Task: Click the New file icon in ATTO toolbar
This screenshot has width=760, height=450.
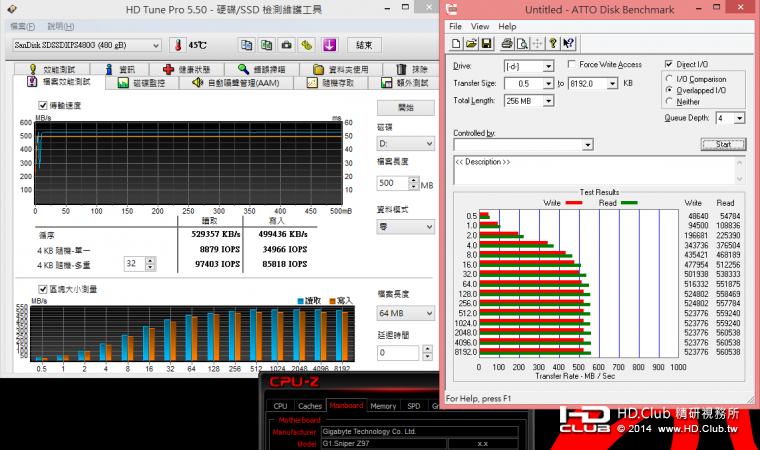Action: 456,43
